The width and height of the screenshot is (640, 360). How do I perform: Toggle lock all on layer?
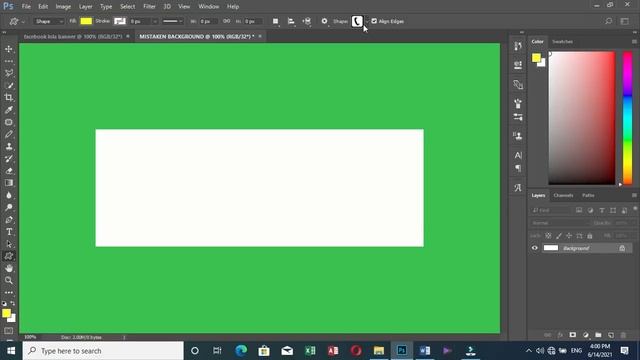click(590, 236)
